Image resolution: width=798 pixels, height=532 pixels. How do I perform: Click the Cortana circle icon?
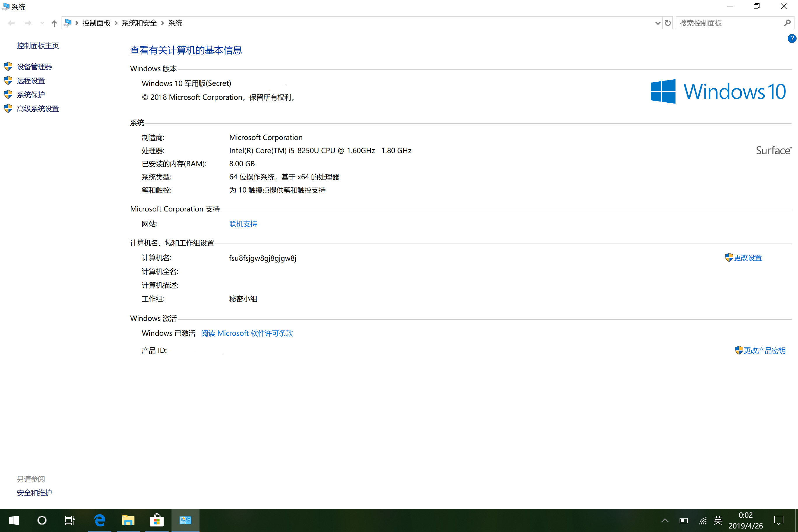click(x=42, y=520)
